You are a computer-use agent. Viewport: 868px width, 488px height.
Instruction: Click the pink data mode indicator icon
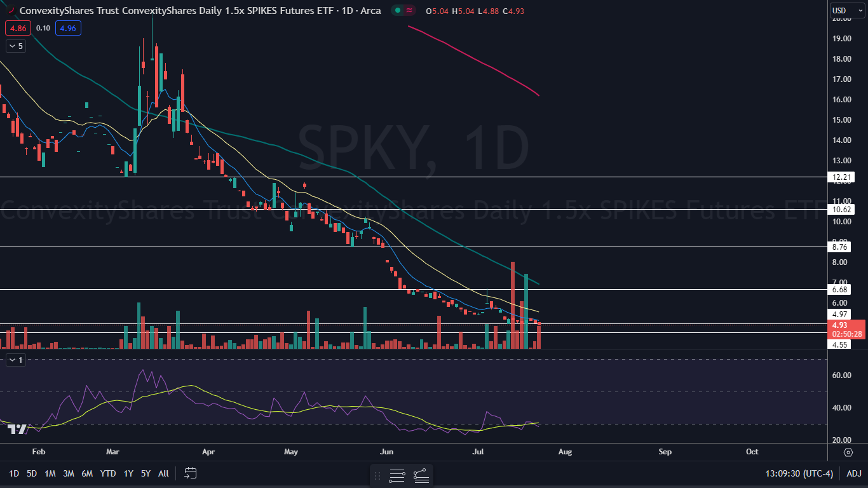(x=410, y=11)
